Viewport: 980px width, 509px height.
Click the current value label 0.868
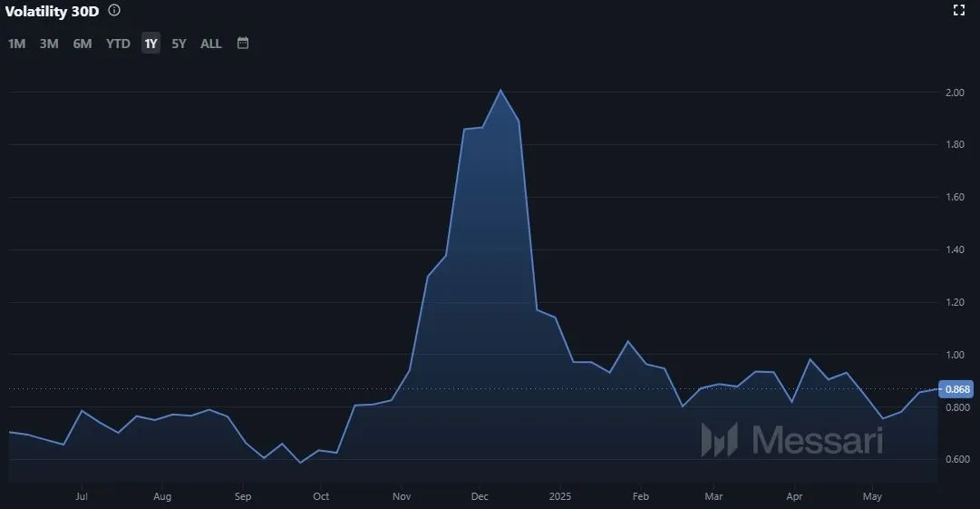pyautogui.click(x=956, y=389)
